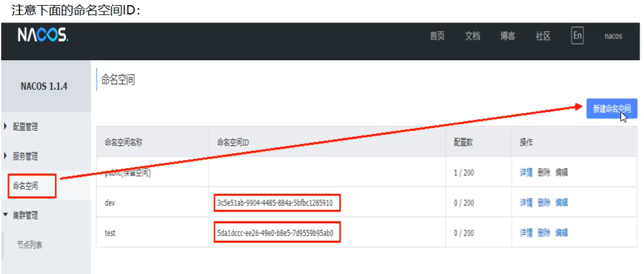Click test namespace ID 5da1dccc-ee26-49e0-b8e5-7d9559b95ab0

(x=275, y=234)
